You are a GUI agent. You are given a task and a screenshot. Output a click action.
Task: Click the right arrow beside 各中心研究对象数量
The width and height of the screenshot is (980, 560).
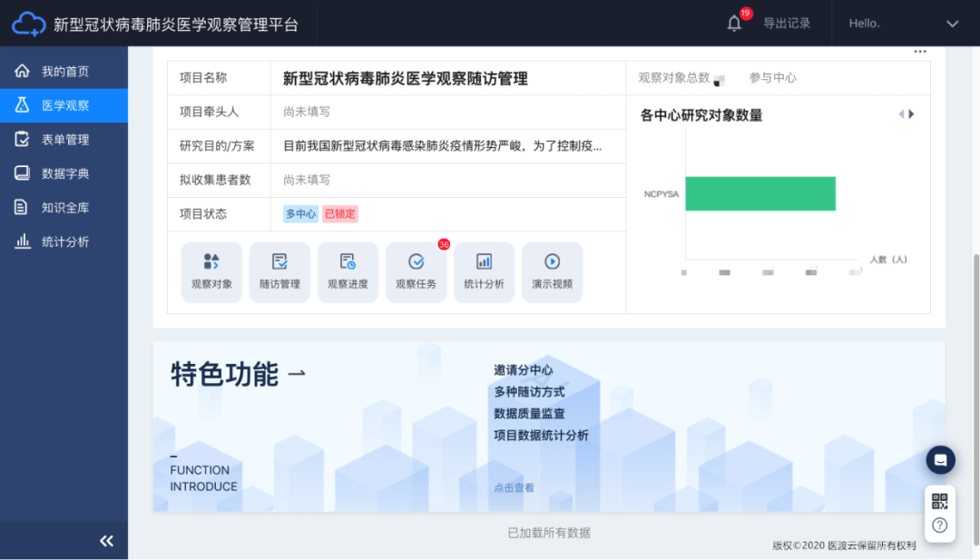(x=913, y=115)
